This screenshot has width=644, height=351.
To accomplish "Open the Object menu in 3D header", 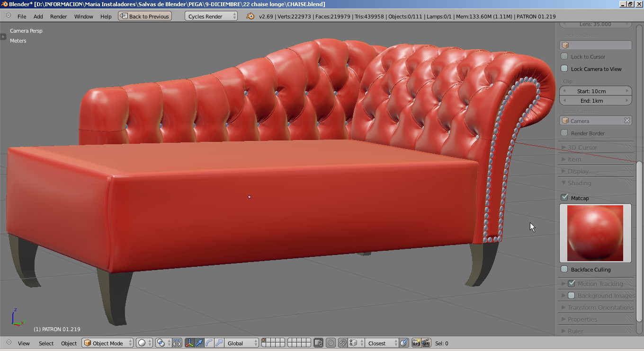I will coord(69,343).
